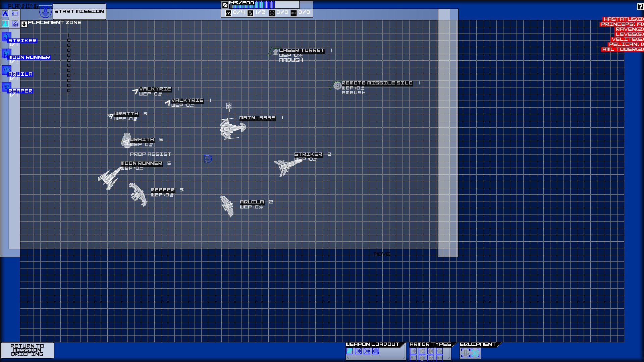Click the first Weapon Loadout weapon icon

(x=350, y=352)
